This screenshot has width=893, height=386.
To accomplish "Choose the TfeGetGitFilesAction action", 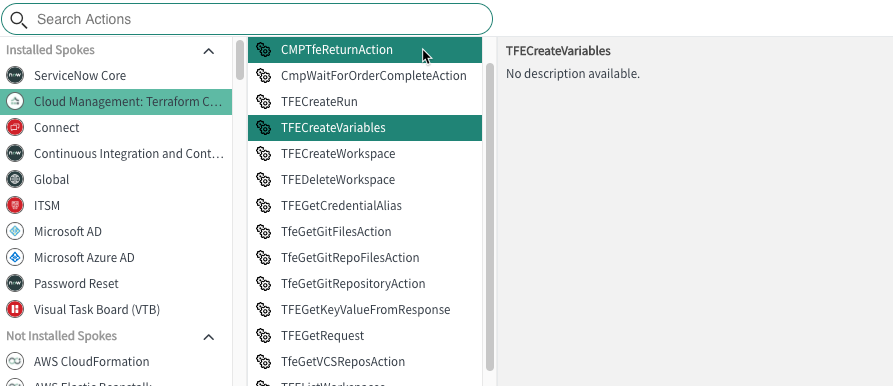I will [x=364, y=232].
